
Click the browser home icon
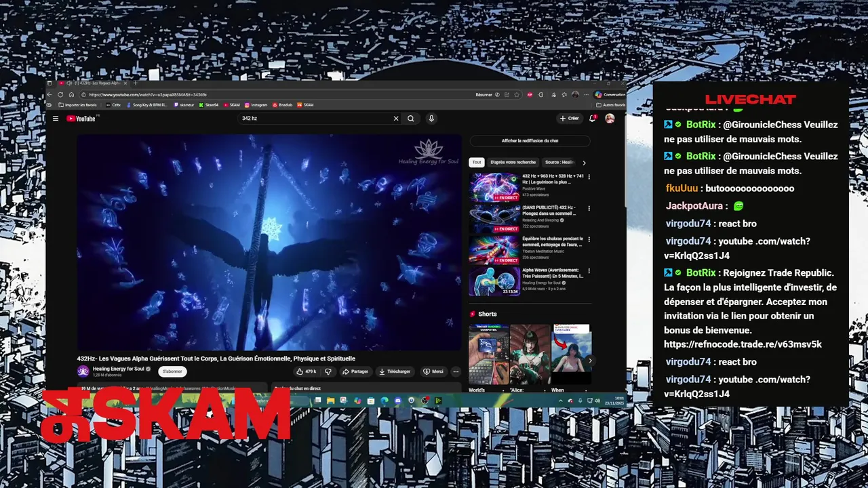click(x=71, y=95)
